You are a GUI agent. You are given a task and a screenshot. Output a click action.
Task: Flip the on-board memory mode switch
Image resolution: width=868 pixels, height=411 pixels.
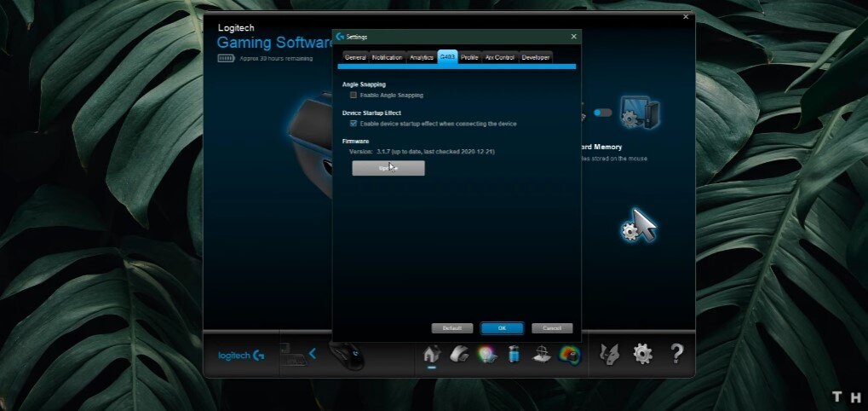click(603, 113)
